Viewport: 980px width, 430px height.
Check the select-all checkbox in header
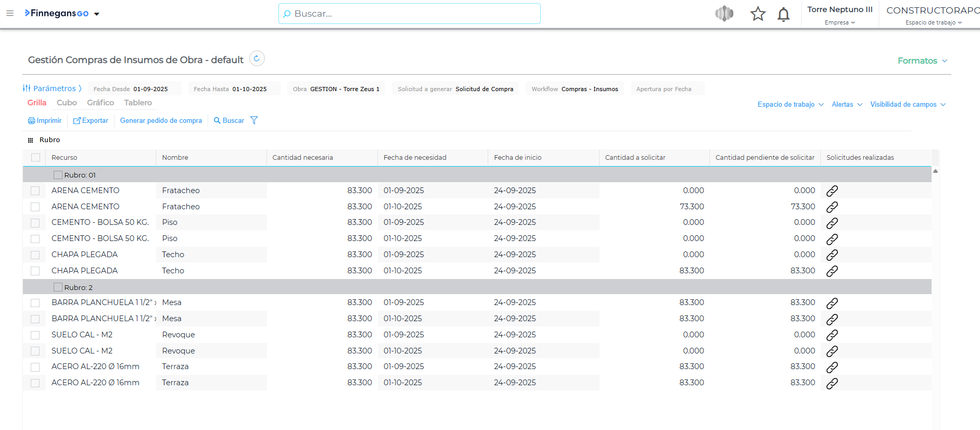35,158
